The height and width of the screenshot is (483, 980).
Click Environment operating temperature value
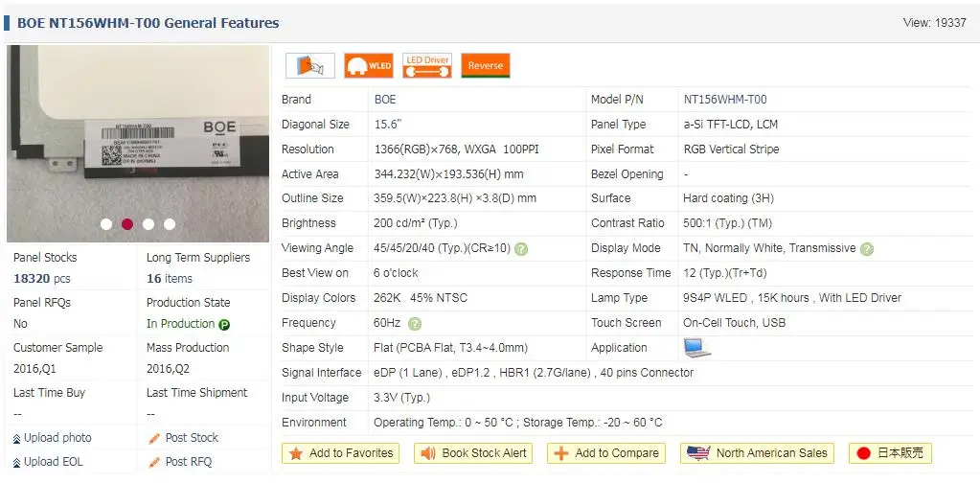click(518, 423)
